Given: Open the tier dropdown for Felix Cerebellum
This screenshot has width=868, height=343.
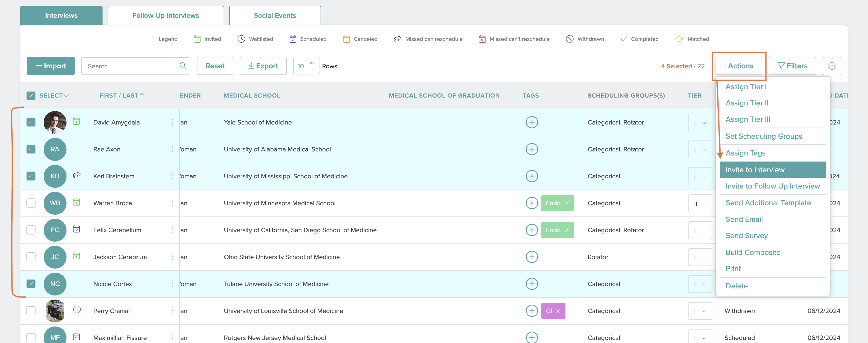Looking at the screenshot, I should pos(700,230).
